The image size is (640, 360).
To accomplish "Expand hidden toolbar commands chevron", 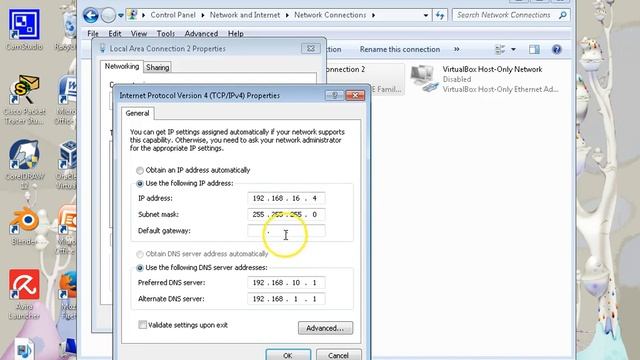I will 456,49.
